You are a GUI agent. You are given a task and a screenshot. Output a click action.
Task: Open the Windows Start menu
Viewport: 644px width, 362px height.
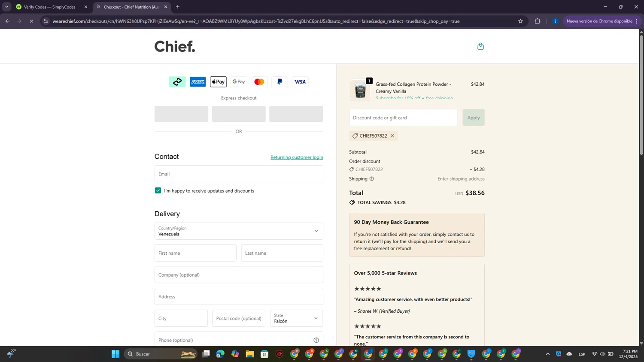[115, 354]
